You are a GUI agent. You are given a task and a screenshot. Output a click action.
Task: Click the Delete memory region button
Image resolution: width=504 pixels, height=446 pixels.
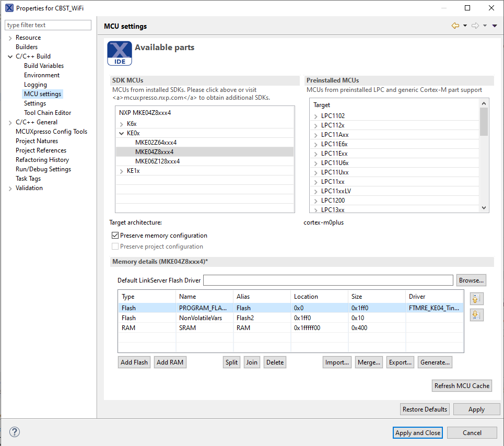pyautogui.click(x=275, y=362)
